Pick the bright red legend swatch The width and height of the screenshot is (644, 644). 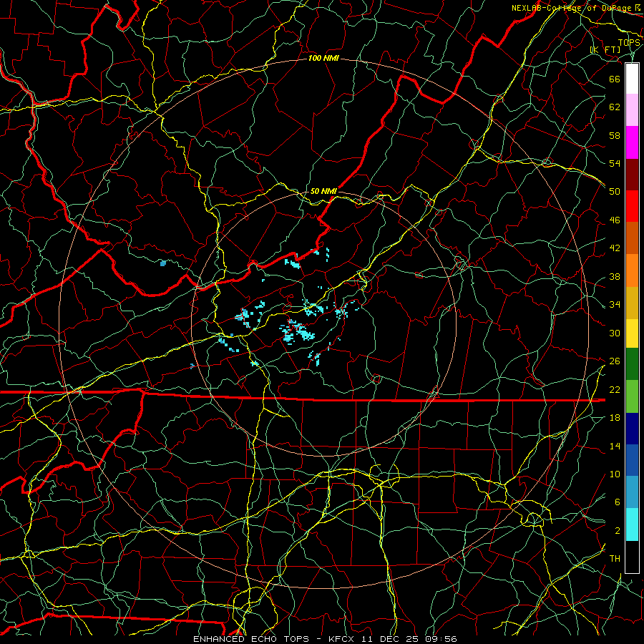(x=632, y=206)
